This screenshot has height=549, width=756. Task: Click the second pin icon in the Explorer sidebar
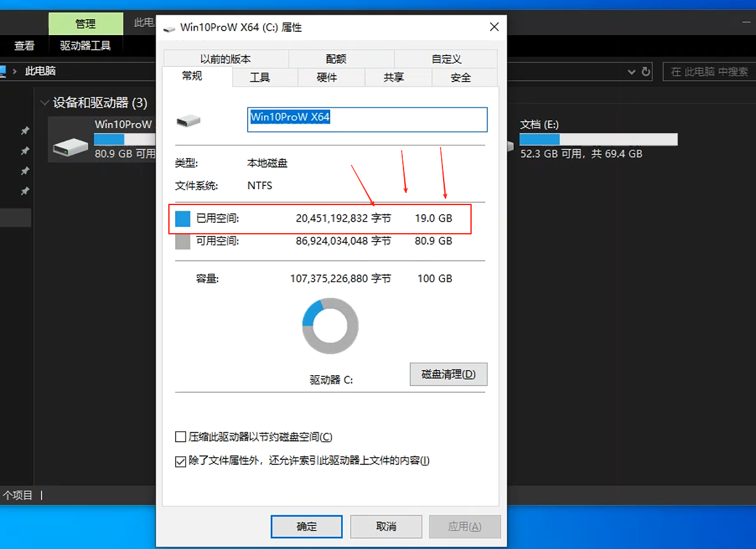tap(25, 151)
